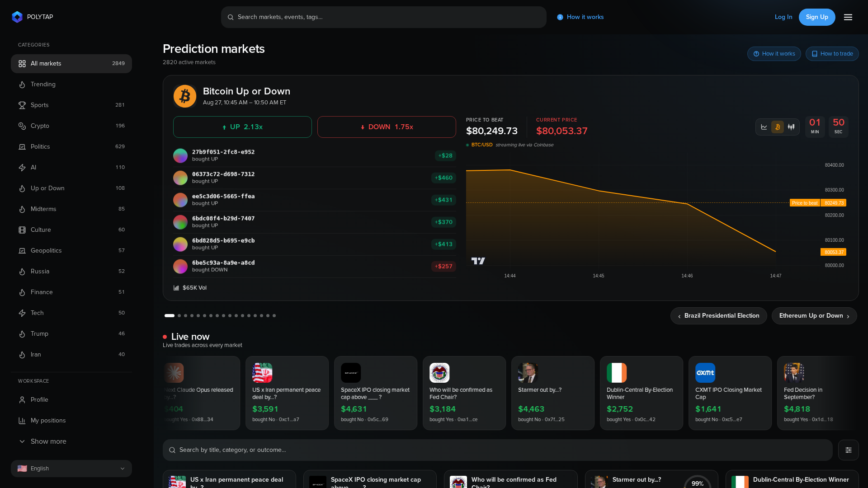Switch to line chart view icon
This screenshot has height=488, width=868.
tap(764, 127)
